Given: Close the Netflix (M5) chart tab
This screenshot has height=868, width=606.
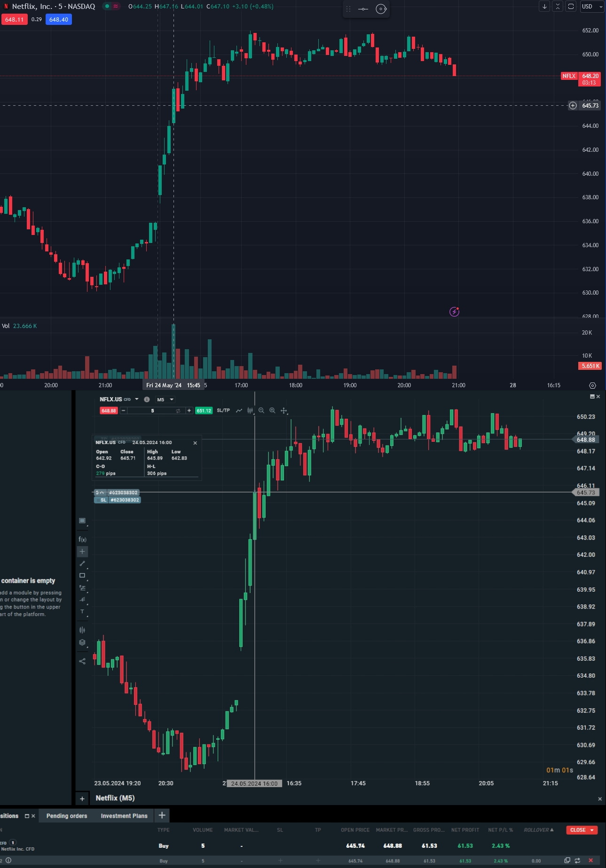Looking at the screenshot, I should (x=600, y=799).
